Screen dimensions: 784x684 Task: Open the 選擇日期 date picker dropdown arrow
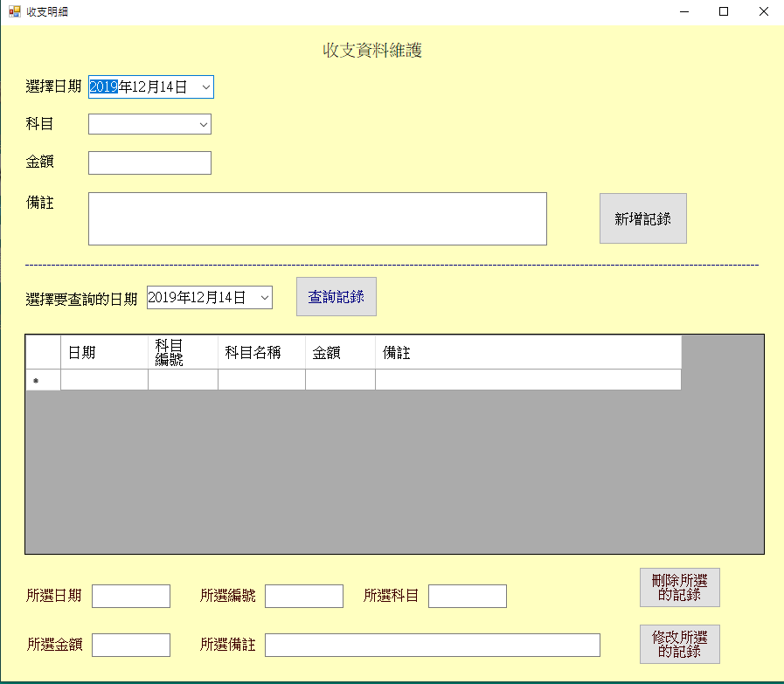point(206,87)
